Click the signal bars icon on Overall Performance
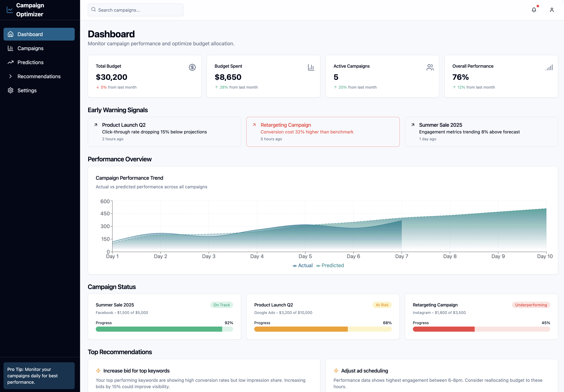Screen dimensions: 564x392 point(549,67)
